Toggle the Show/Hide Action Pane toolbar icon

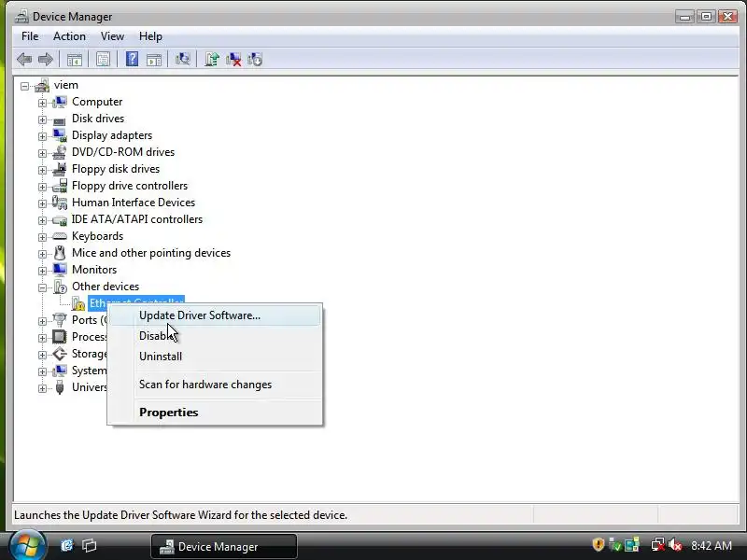click(x=154, y=60)
